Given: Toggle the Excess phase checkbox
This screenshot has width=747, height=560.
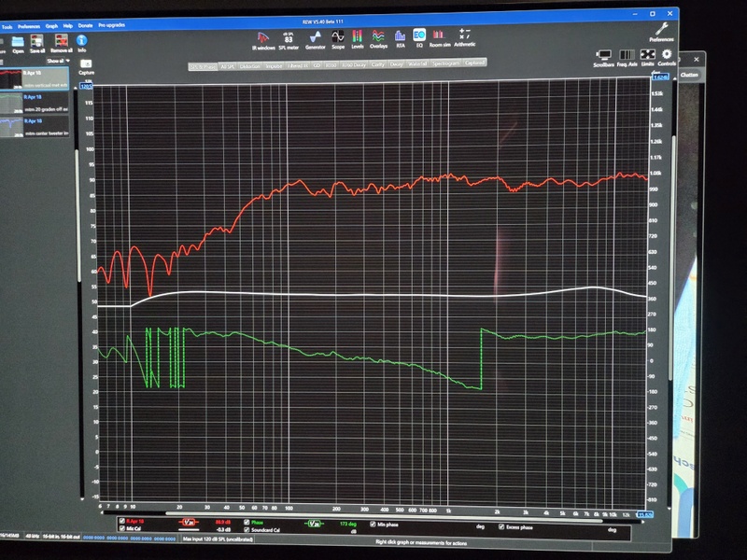Looking at the screenshot, I should 501,526.
